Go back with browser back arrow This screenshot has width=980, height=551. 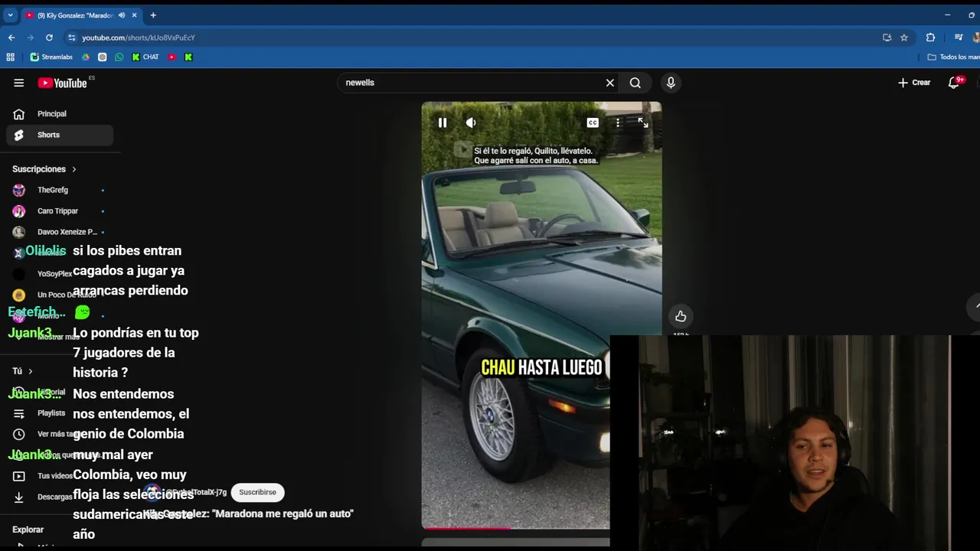tap(11, 37)
